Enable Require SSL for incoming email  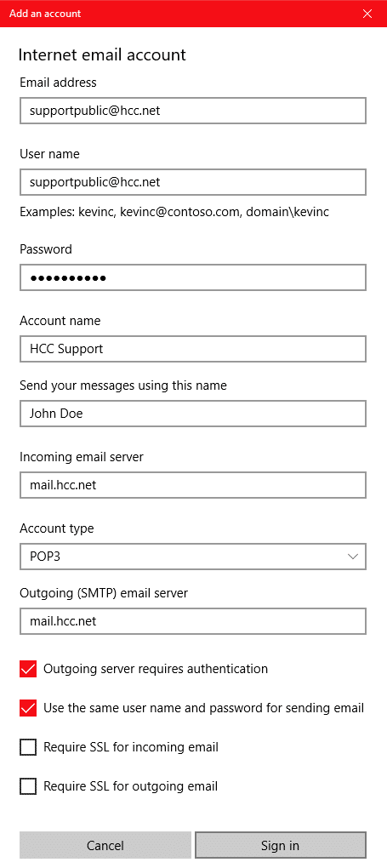tap(28, 747)
